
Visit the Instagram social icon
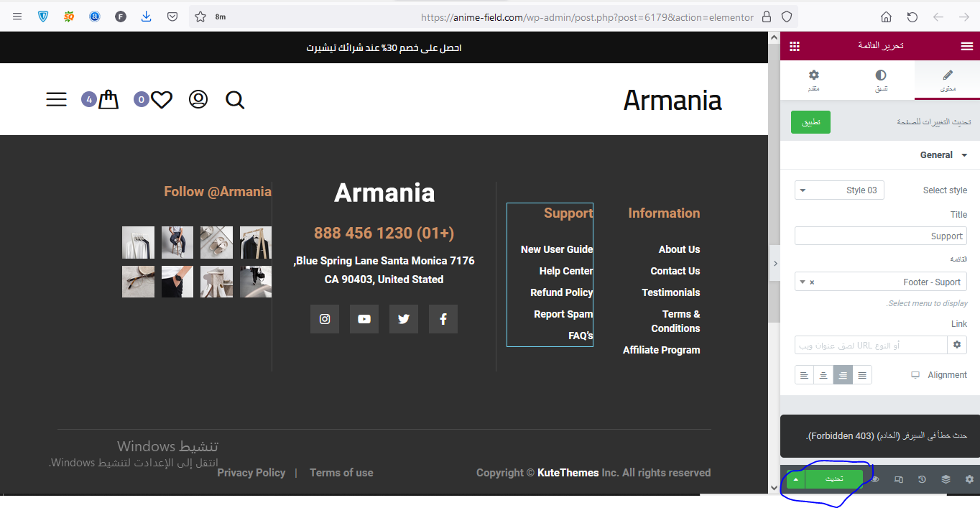point(325,319)
